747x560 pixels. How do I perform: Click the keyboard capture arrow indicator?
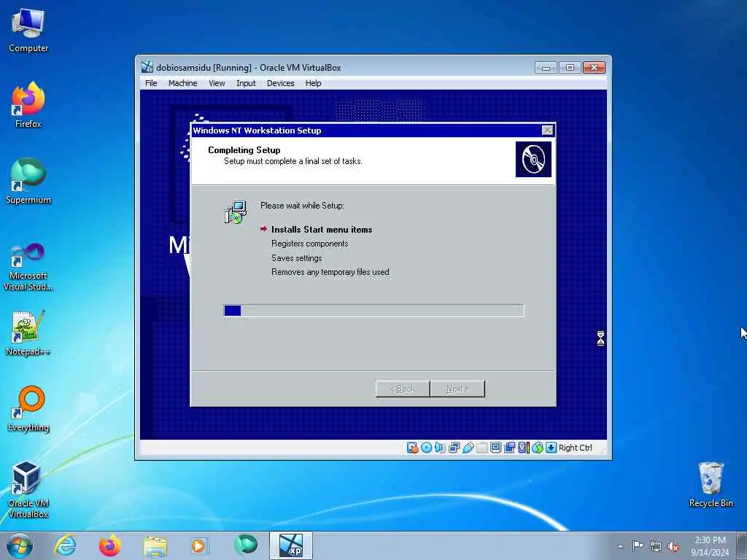click(x=551, y=448)
